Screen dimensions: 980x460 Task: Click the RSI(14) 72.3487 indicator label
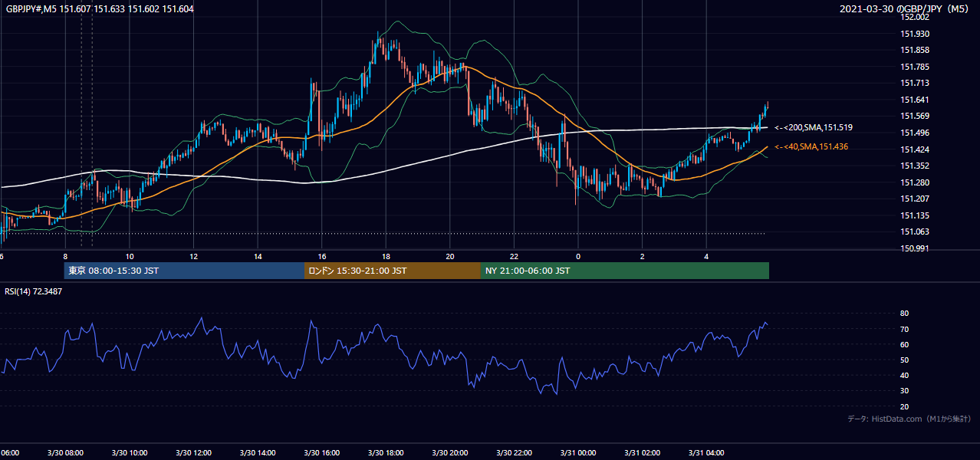point(34,291)
